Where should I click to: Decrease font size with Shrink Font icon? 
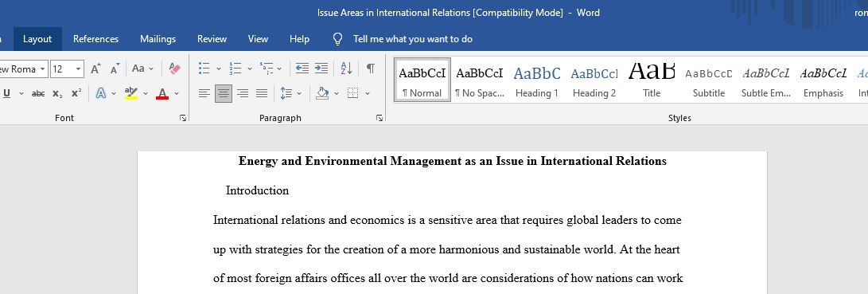pyautogui.click(x=115, y=69)
